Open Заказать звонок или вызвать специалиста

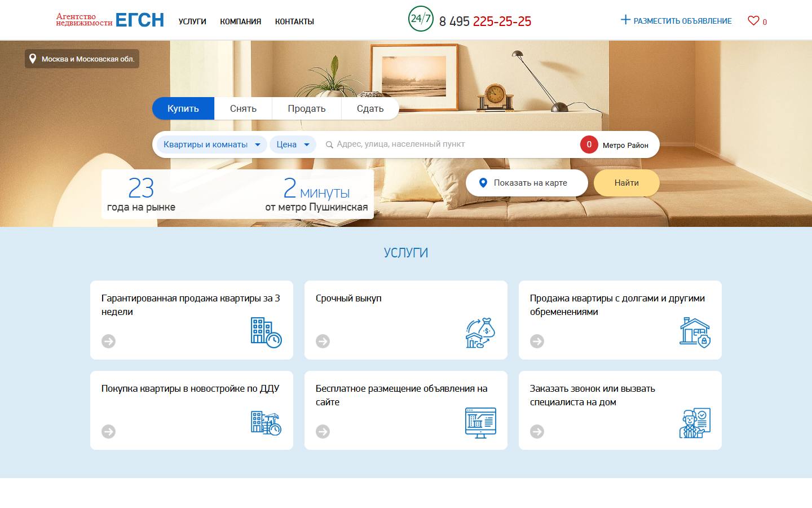click(593, 395)
